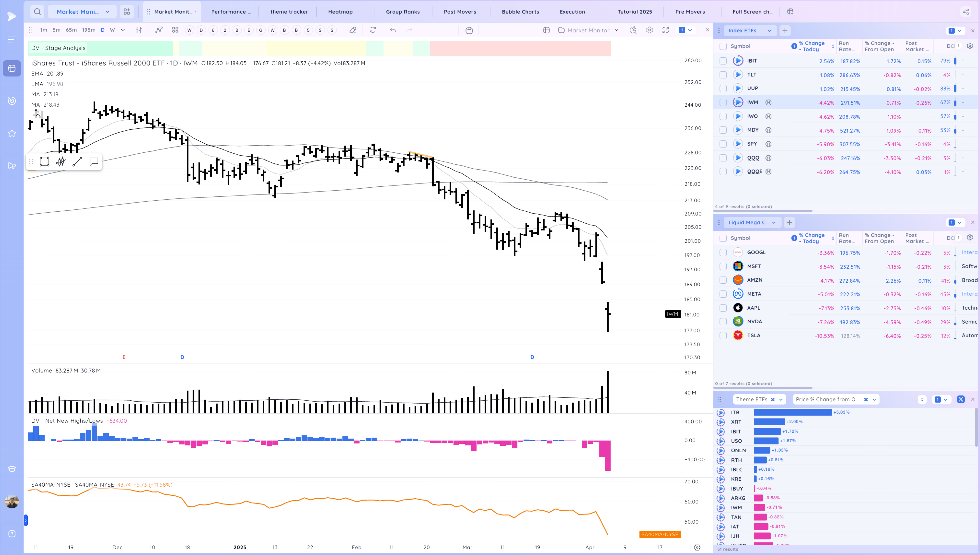Toggle select-all checkbox in Index ETFs header
Screen dimensions: 980x555
(723, 46)
